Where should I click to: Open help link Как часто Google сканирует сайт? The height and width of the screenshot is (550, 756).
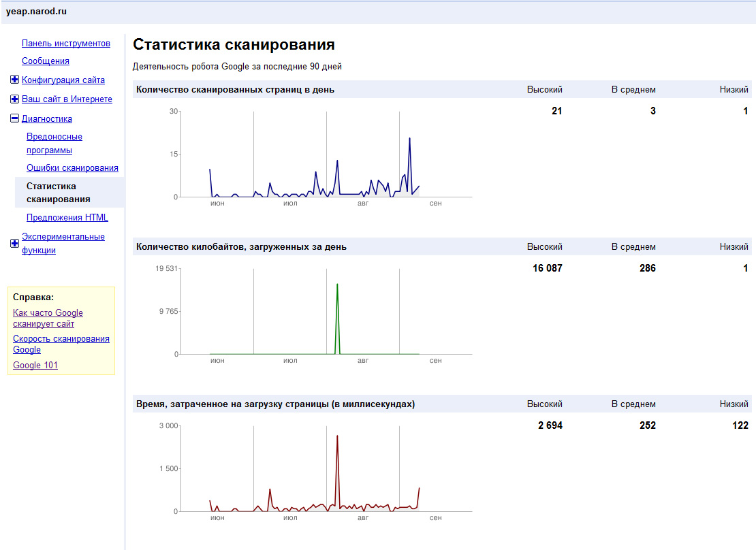click(48, 319)
